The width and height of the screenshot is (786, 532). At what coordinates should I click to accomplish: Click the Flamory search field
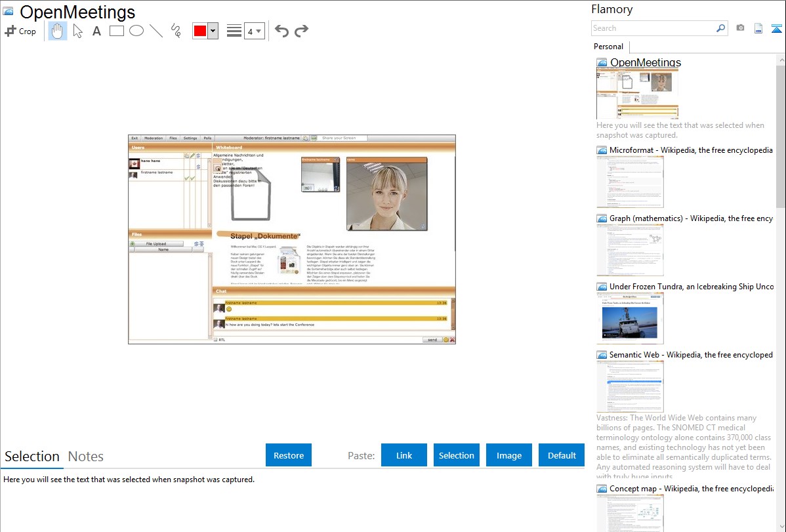[x=653, y=28]
